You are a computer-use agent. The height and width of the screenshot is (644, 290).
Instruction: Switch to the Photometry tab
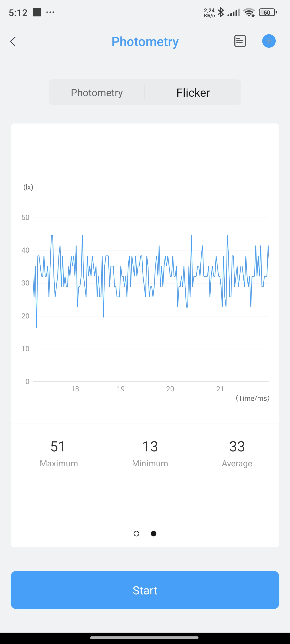[97, 93]
